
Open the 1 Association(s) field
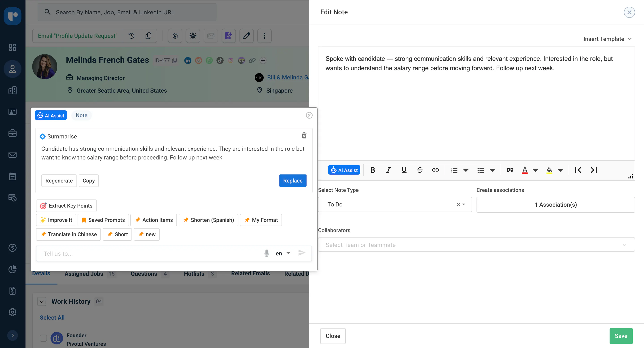click(555, 205)
